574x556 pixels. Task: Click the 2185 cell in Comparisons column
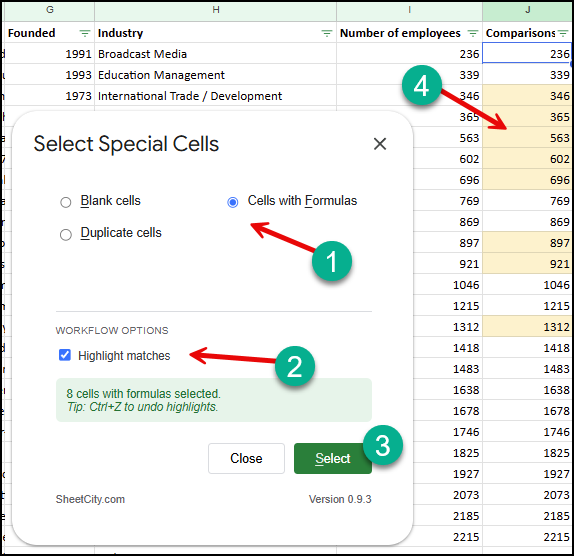tap(527, 516)
